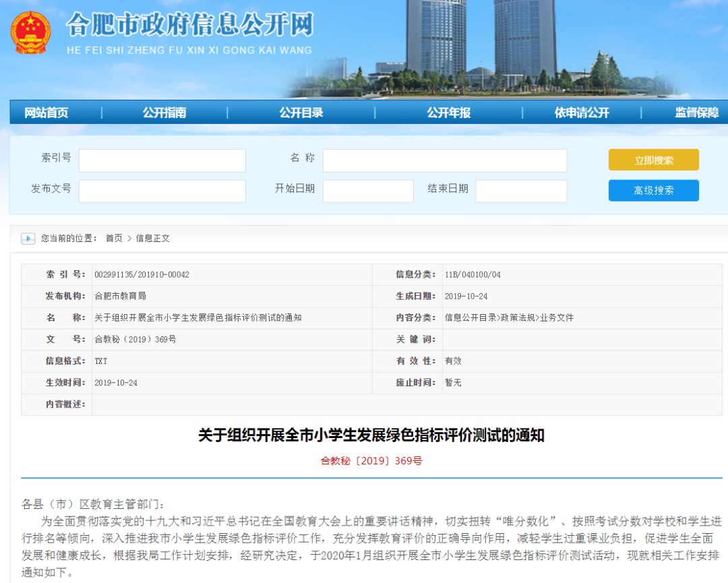The image size is (728, 583).
Task: Click 信息正文 breadcrumb text
Action: point(153,238)
